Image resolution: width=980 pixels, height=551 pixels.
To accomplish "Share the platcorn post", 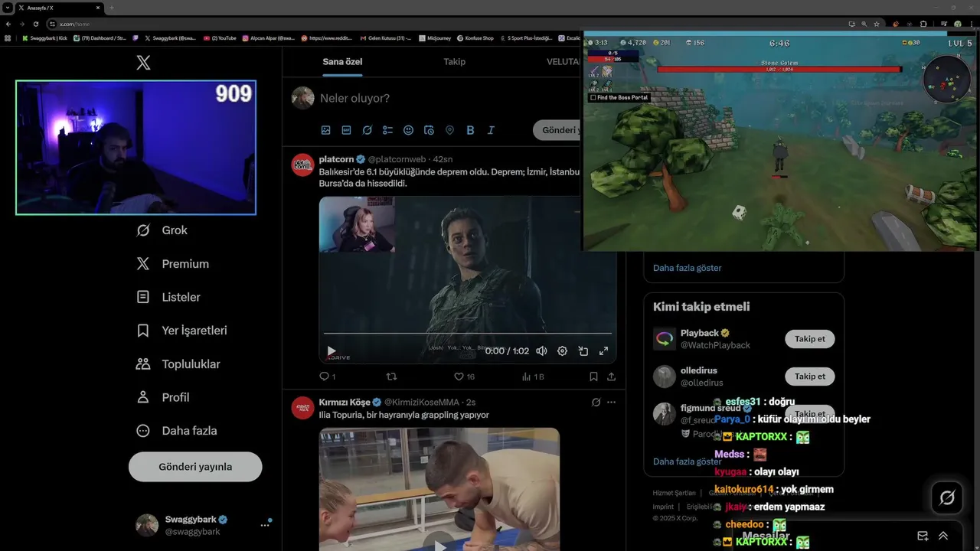I will point(611,377).
